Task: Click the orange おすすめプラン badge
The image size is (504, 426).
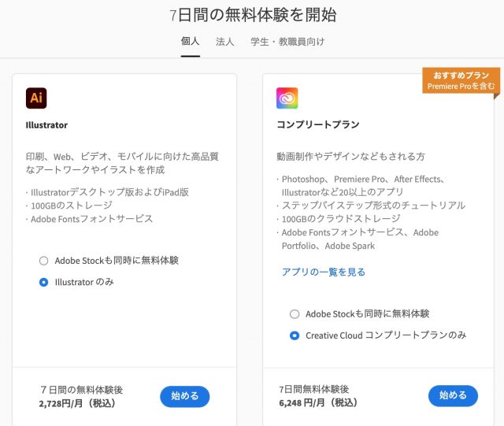Action: (461, 80)
